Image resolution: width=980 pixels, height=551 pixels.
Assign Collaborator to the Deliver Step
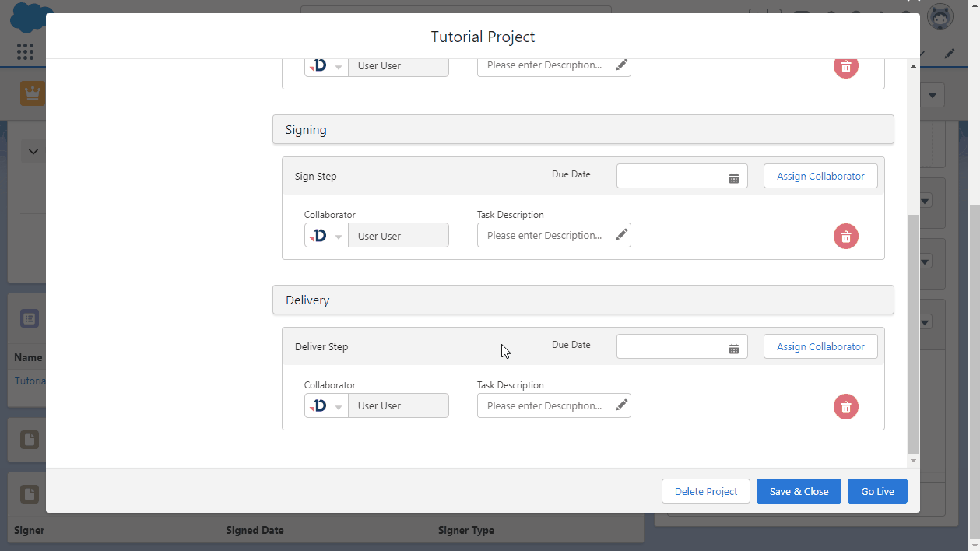coord(820,347)
